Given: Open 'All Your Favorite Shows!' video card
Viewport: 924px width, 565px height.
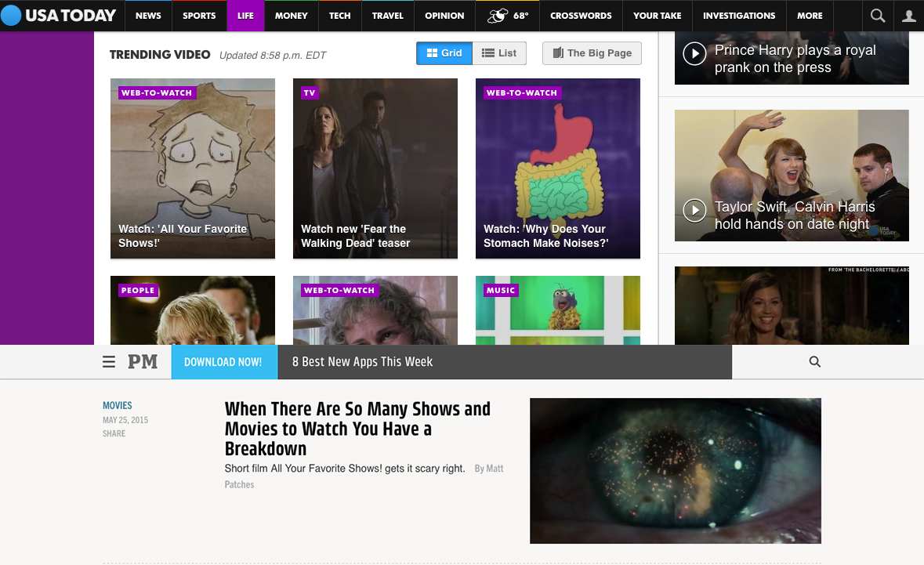Looking at the screenshot, I should 193,168.
